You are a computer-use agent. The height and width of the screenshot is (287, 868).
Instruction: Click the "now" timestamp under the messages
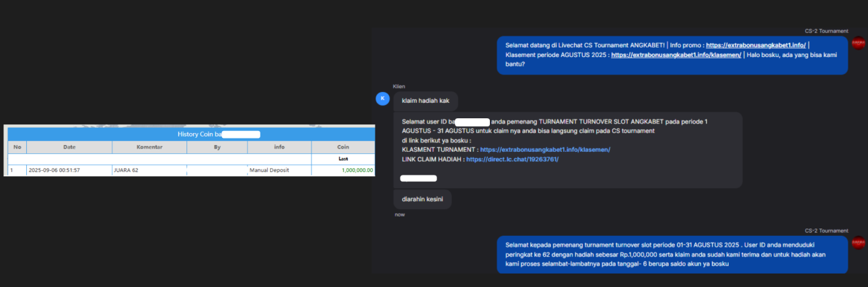(400, 214)
